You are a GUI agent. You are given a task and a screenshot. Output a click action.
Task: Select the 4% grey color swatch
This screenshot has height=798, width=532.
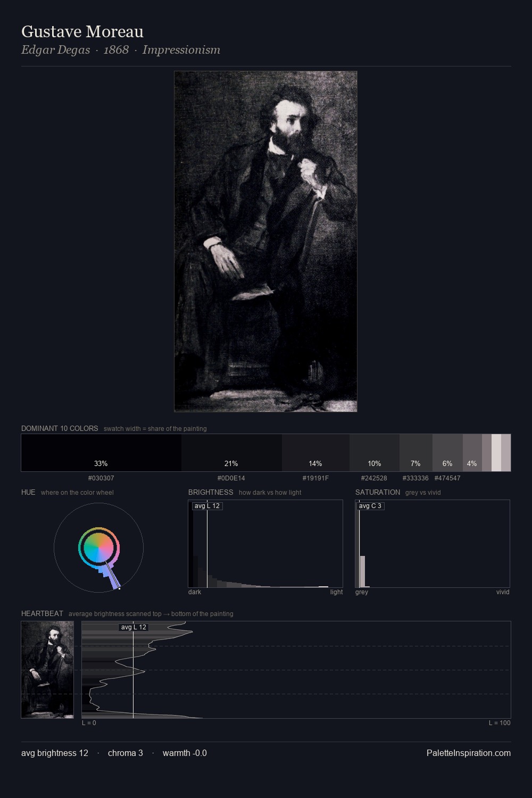472,453
